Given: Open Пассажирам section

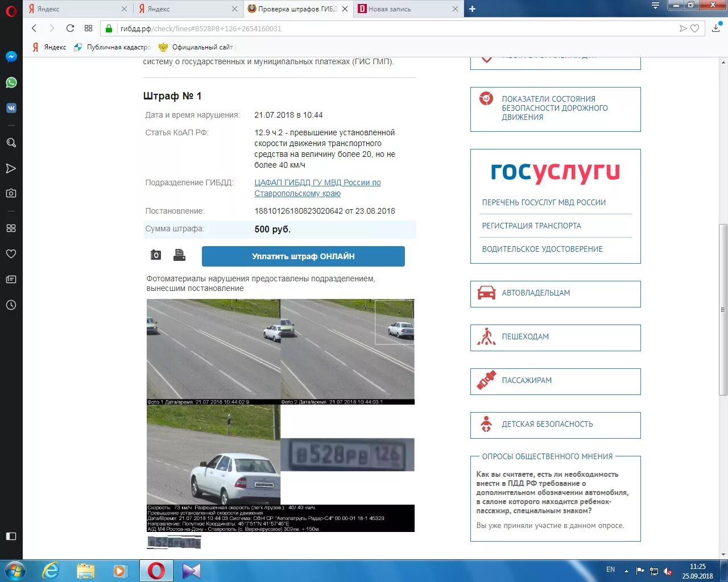Looking at the screenshot, I should [555, 381].
